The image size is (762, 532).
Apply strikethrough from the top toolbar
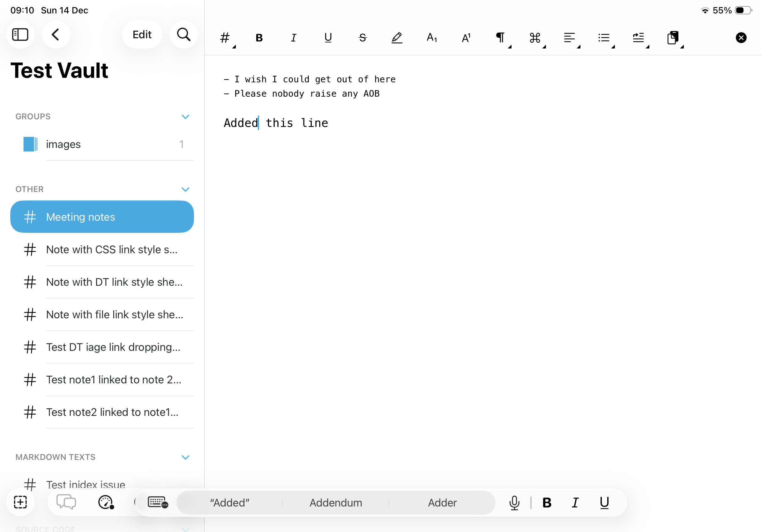362,38
